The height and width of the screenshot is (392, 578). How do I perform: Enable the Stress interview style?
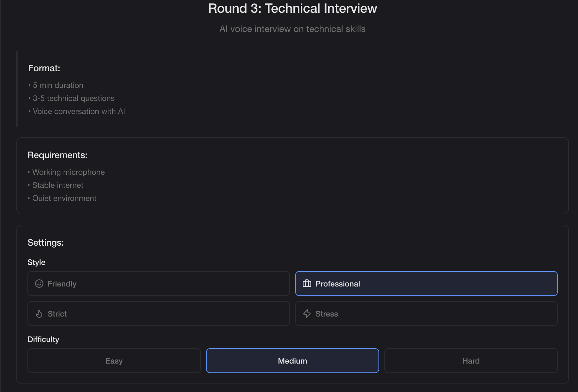[426, 314]
